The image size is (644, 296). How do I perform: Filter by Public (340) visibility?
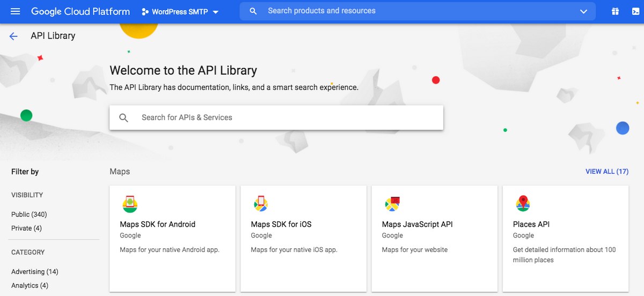(29, 214)
